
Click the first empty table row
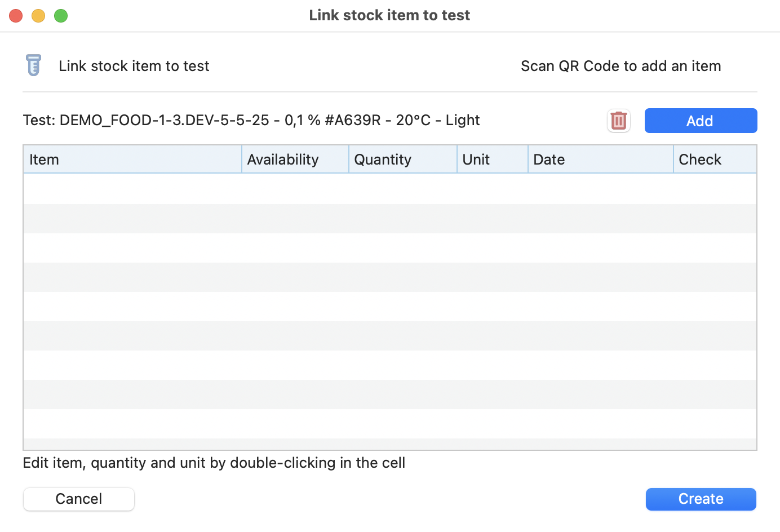(389, 189)
